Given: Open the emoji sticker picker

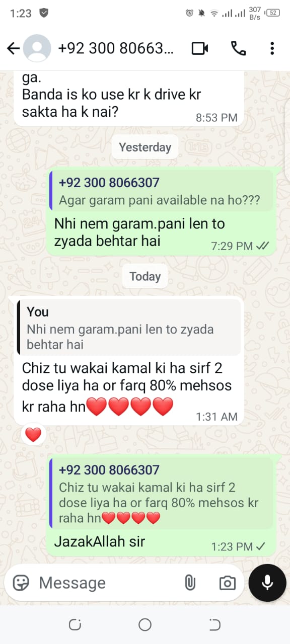Looking at the screenshot, I should click(x=21, y=583).
